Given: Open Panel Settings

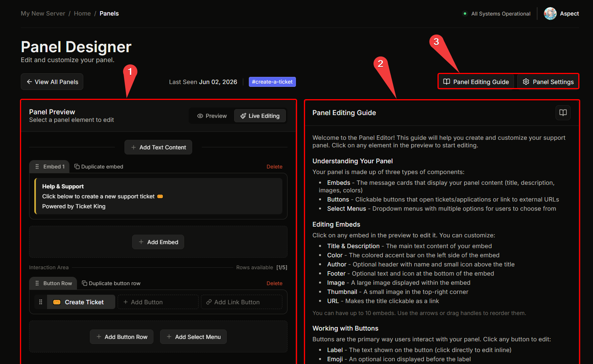Looking at the screenshot, I should coord(548,82).
